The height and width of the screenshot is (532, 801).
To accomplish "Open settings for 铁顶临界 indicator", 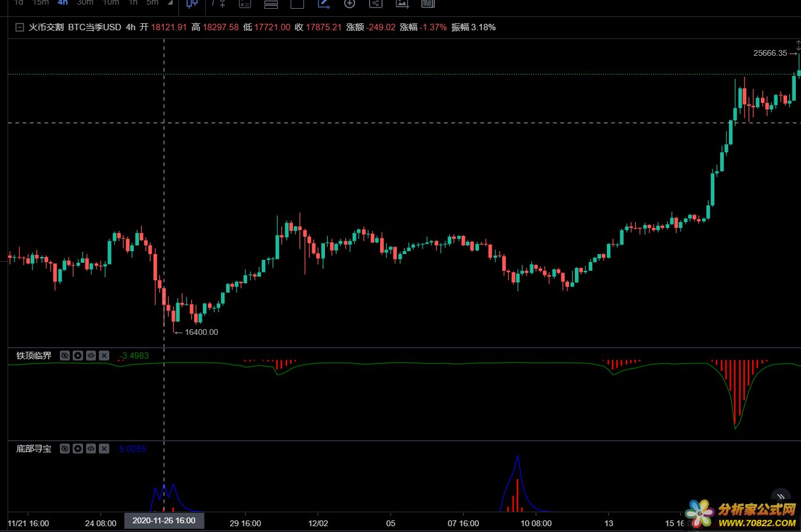I will 78,355.
